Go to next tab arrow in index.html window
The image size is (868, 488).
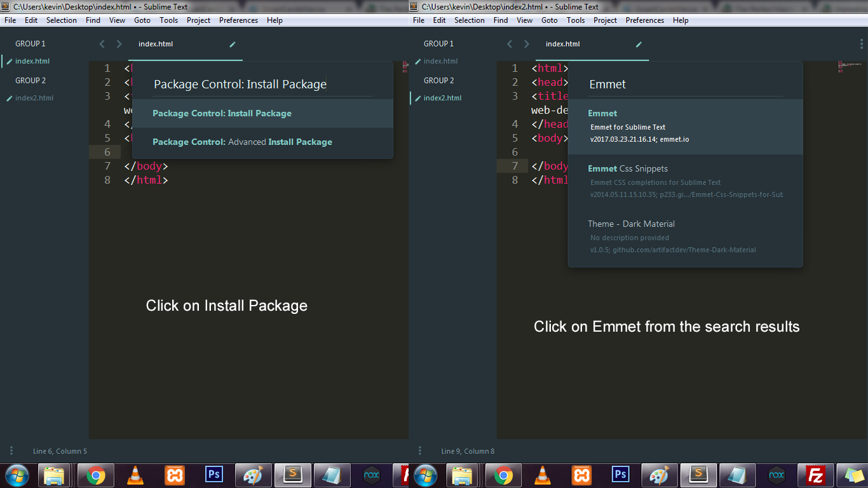(x=119, y=44)
